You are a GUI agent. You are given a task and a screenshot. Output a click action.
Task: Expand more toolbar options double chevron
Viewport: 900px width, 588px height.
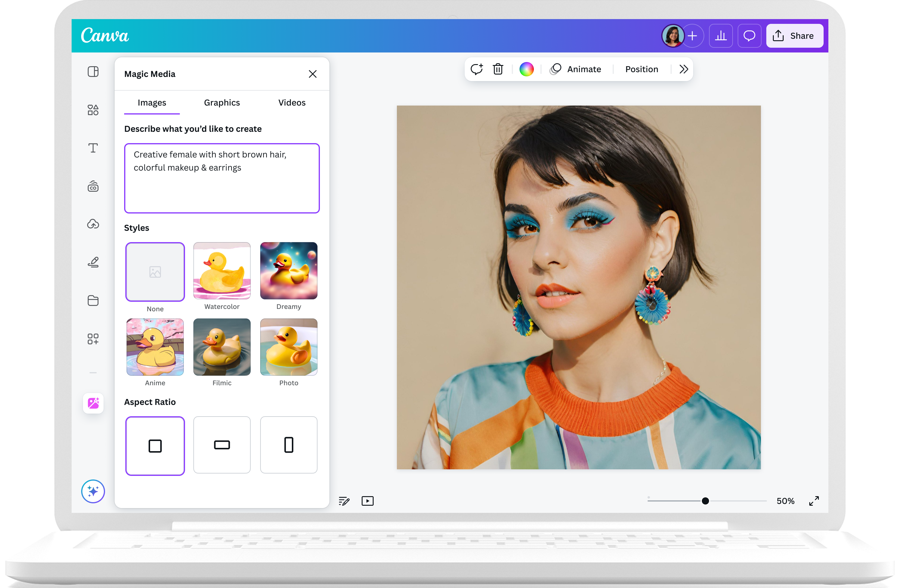click(x=684, y=69)
